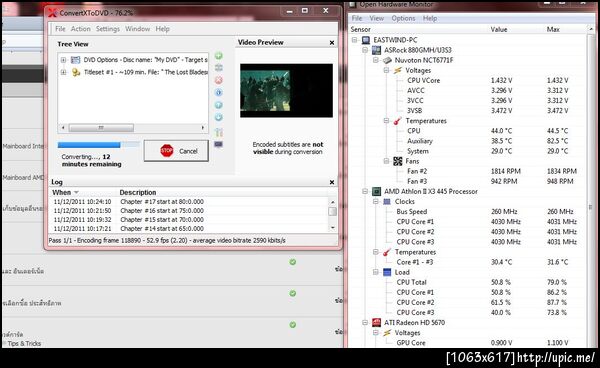Viewport: 600px width, 368px height.
Task: Click the Titleset #1 icon in Tree View
Action: 76,72
